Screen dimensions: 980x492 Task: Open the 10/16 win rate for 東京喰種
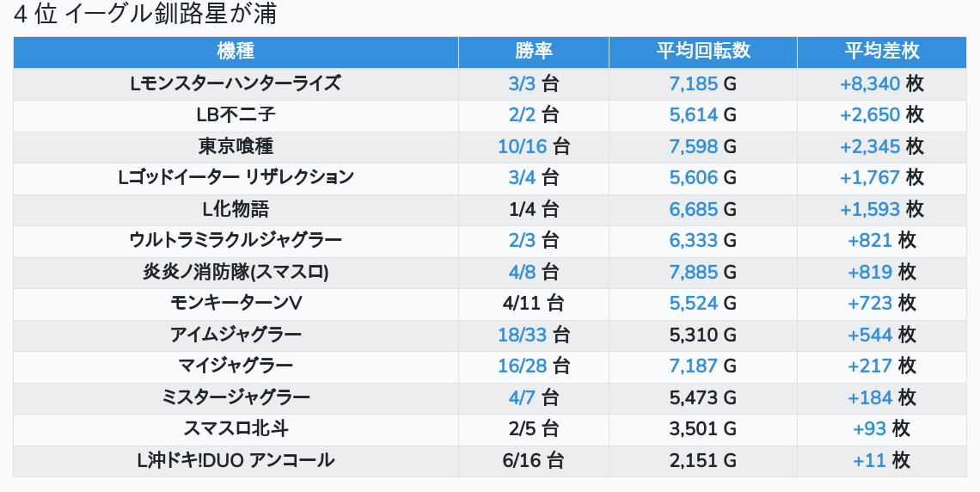tap(522, 146)
